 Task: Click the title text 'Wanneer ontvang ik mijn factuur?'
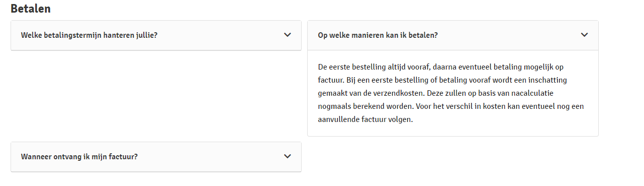click(79, 157)
